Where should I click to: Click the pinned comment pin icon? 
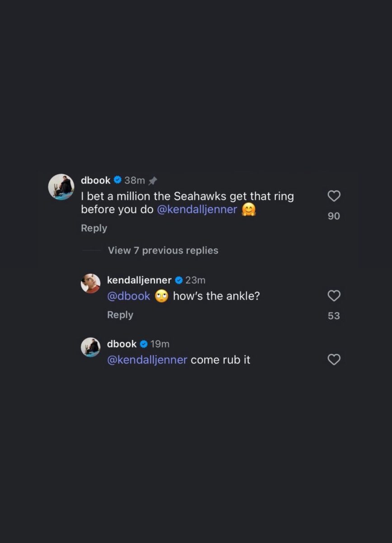click(153, 180)
